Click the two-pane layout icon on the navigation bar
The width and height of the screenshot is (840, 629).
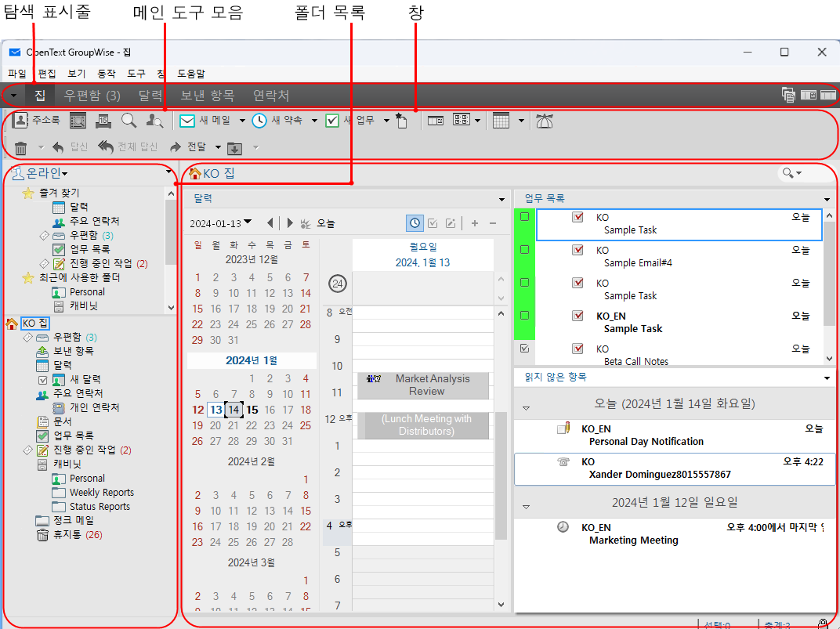809,96
